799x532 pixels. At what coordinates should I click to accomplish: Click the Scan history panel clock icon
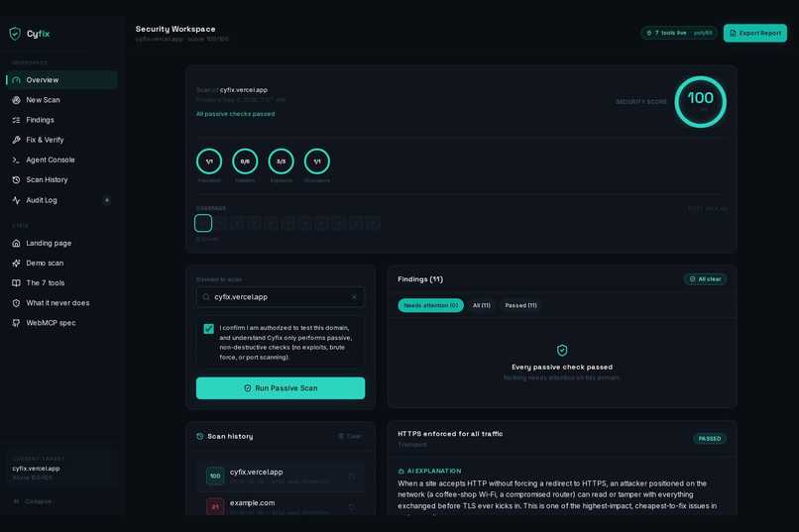pos(200,436)
